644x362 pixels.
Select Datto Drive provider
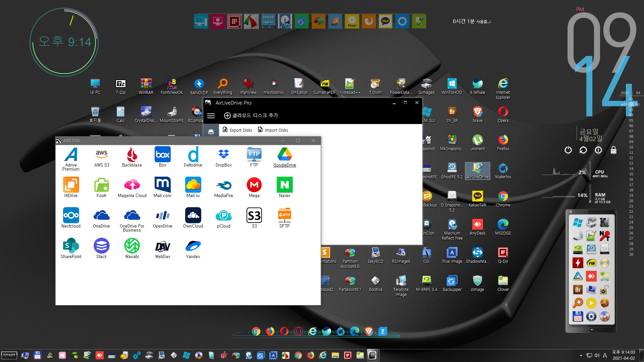(193, 157)
